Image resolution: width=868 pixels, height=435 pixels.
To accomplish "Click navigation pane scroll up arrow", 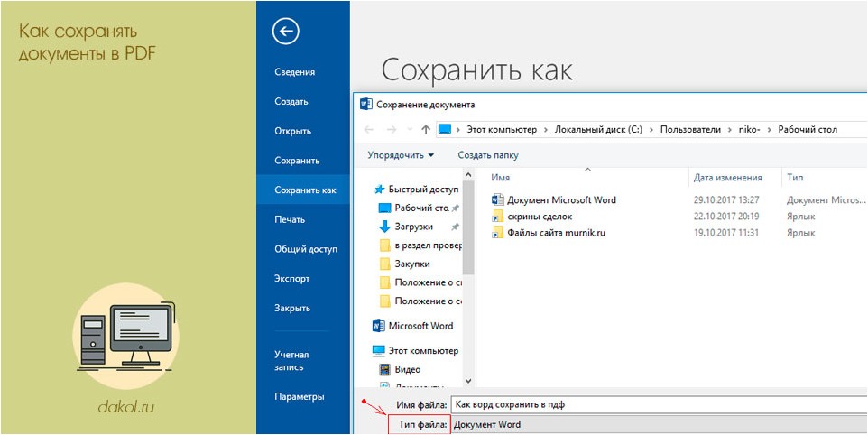I will (x=468, y=174).
